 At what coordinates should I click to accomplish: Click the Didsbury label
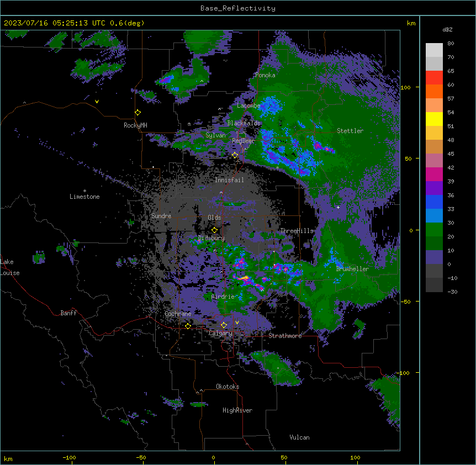[x=211, y=238]
